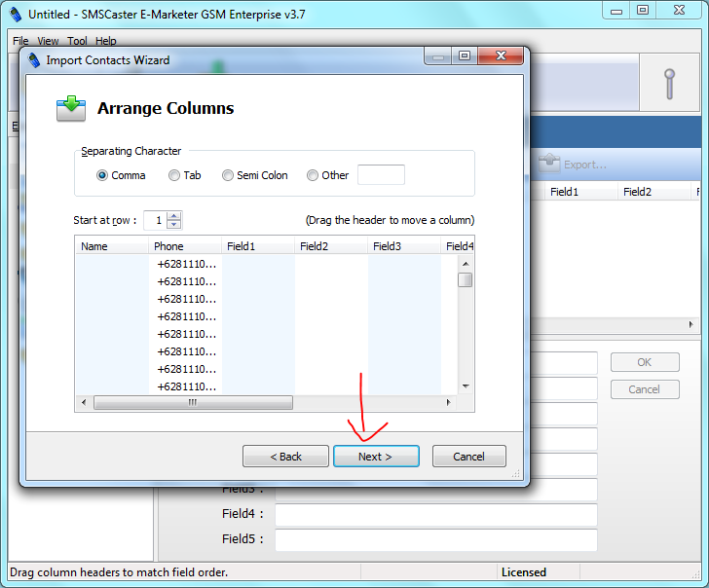Click the Phone column header
The height and width of the screenshot is (588, 709).
[x=185, y=246]
